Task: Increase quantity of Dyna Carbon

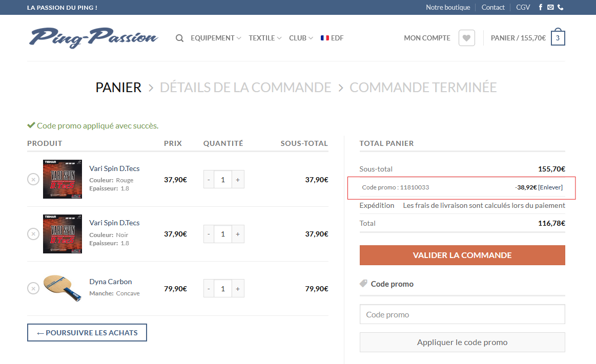Action: point(238,289)
